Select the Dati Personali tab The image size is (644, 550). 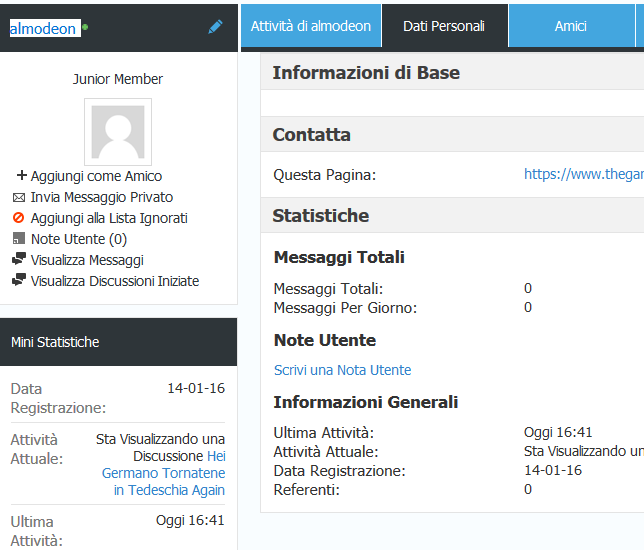444,26
